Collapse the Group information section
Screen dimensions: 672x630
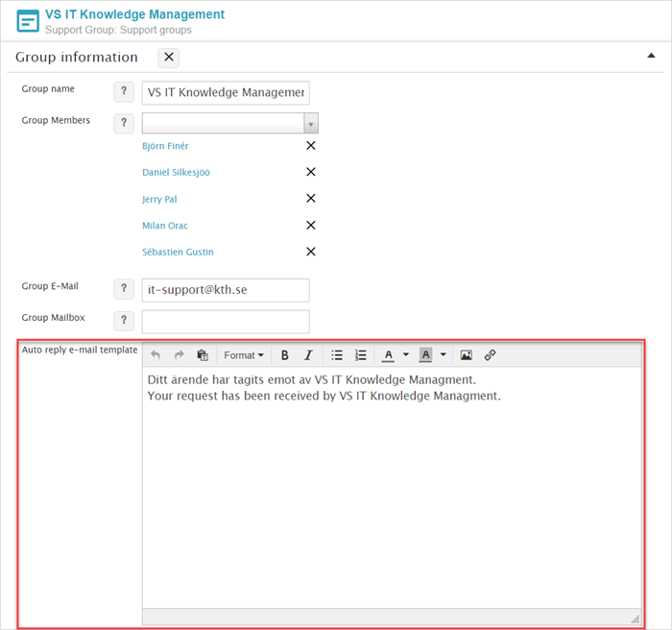(651, 56)
